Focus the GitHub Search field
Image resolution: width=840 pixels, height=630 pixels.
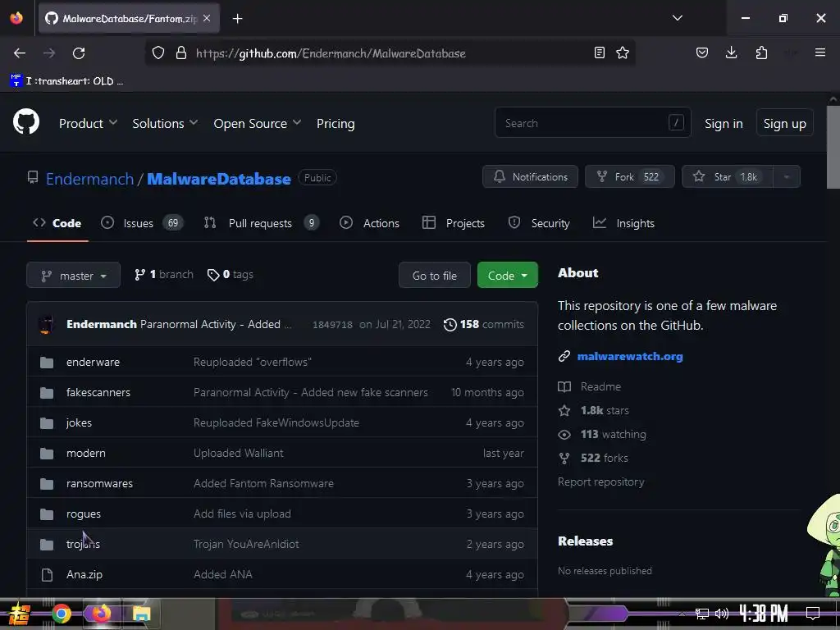pos(592,123)
